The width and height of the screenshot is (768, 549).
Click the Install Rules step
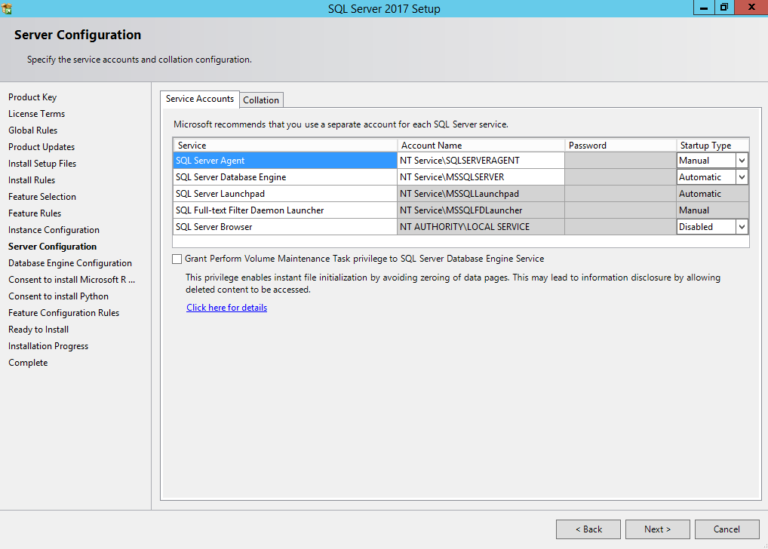point(31,180)
